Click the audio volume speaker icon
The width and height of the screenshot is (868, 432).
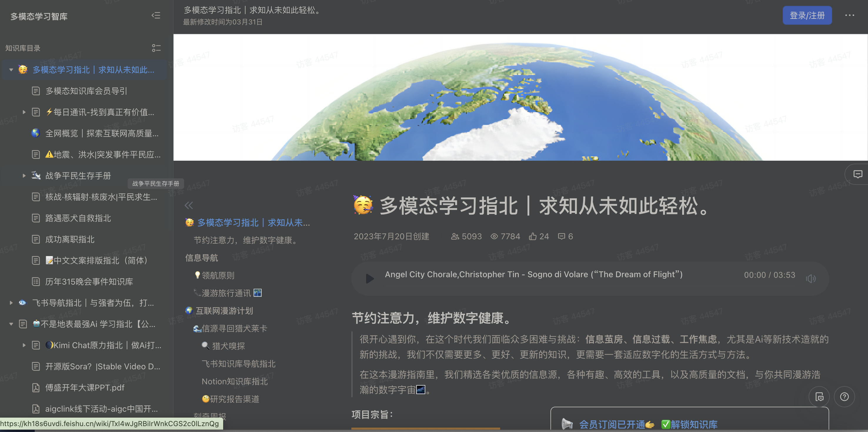point(811,279)
